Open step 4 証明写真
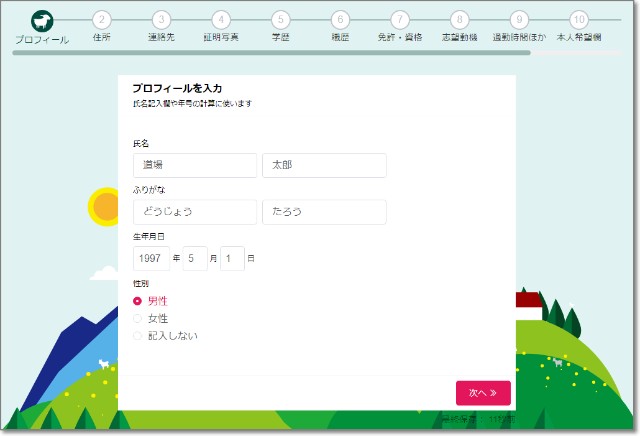 point(221,20)
